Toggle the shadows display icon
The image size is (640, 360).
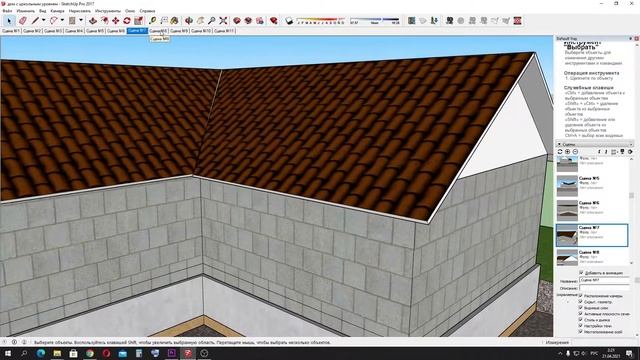[289, 20]
